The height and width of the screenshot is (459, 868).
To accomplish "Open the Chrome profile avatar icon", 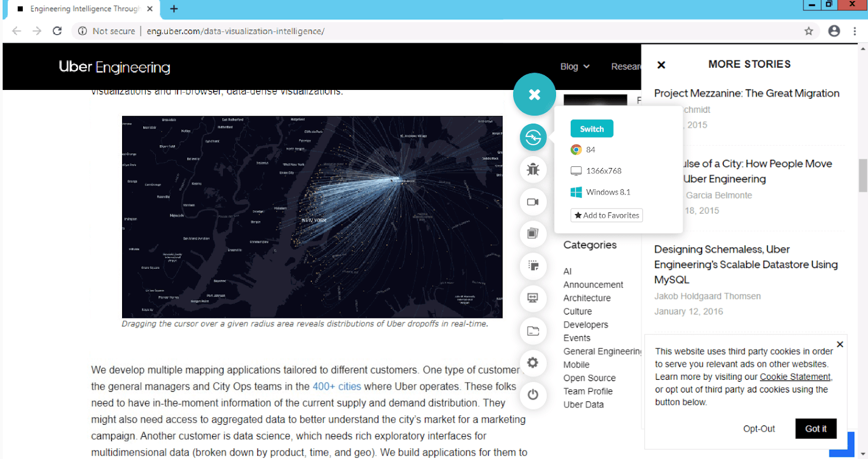I will point(834,31).
